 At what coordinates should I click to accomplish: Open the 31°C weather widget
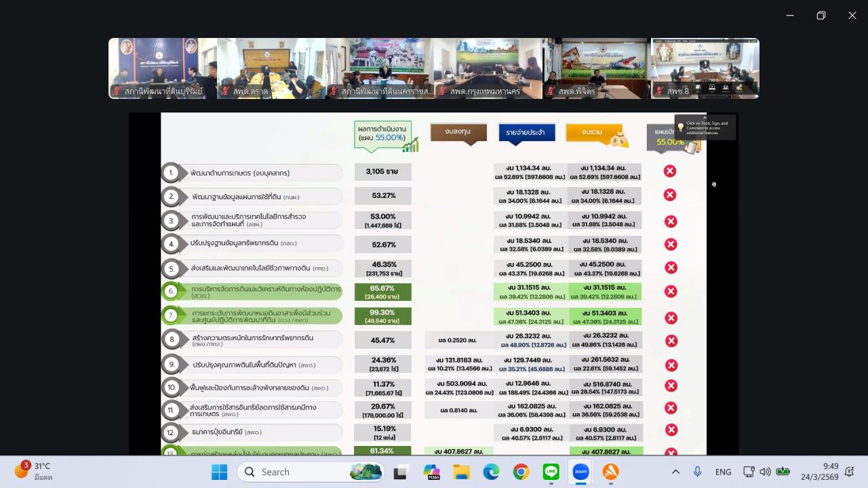coord(34,471)
